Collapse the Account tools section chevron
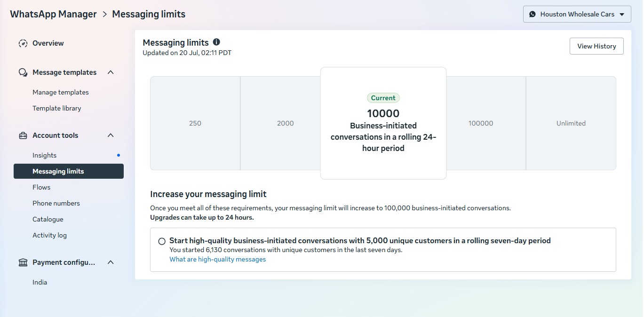The width and height of the screenshot is (644, 317). tap(111, 135)
